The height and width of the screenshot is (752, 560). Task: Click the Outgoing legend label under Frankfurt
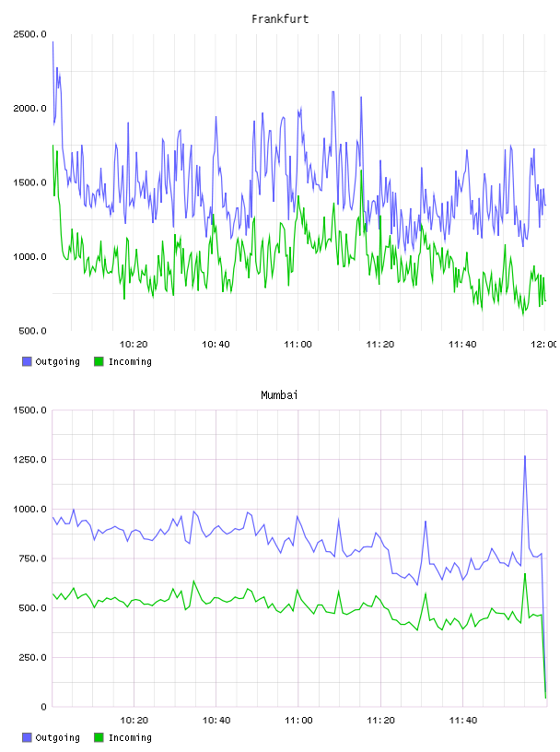pos(57,361)
